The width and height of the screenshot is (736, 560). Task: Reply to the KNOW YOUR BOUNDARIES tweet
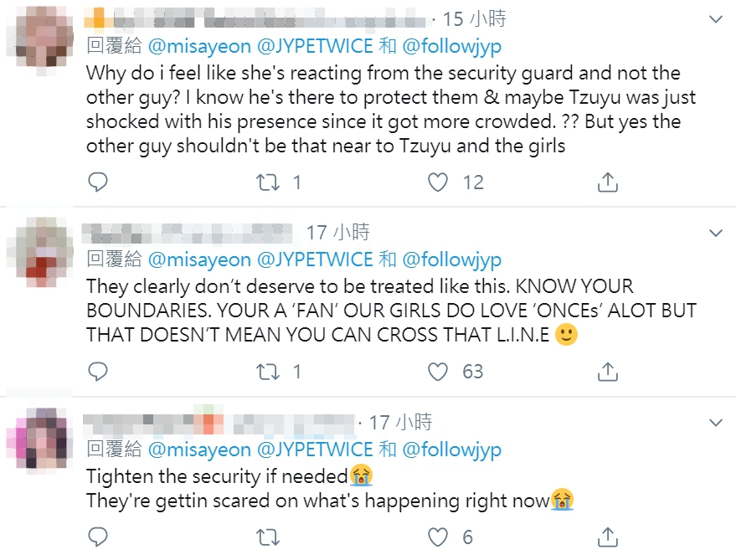pyautogui.click(x=98, y=371)
